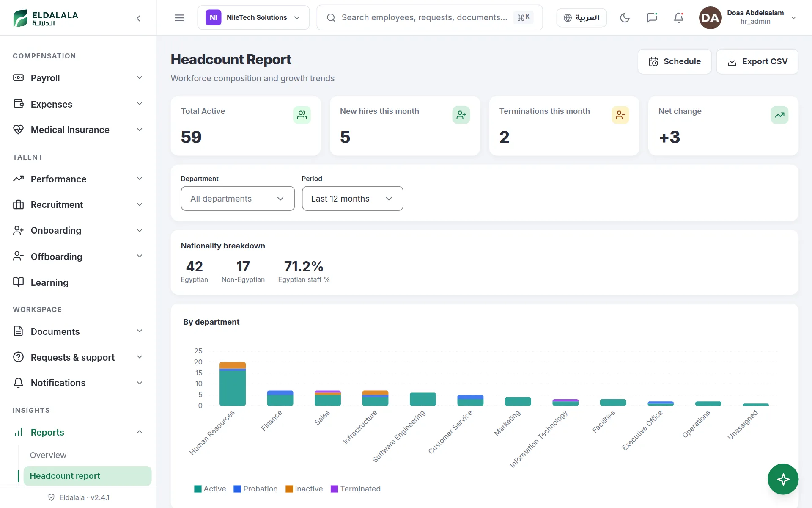Click the Reports bar chart icon

point(18,432)
